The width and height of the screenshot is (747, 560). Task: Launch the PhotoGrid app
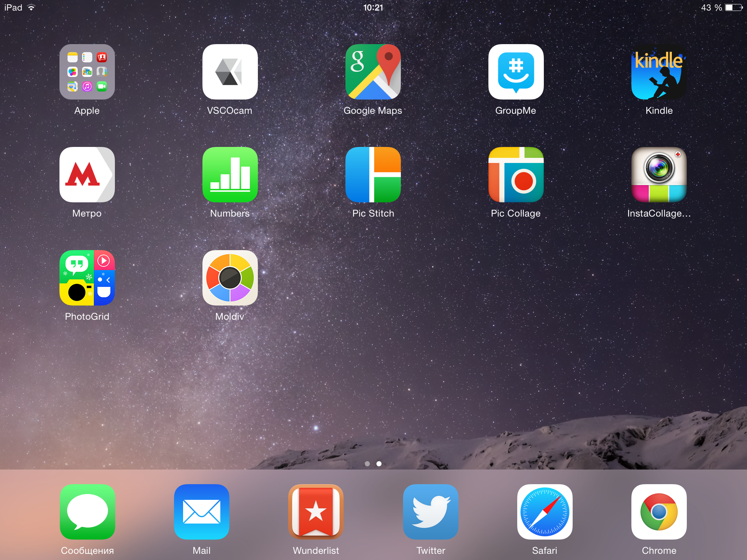(x=87, y=278)
